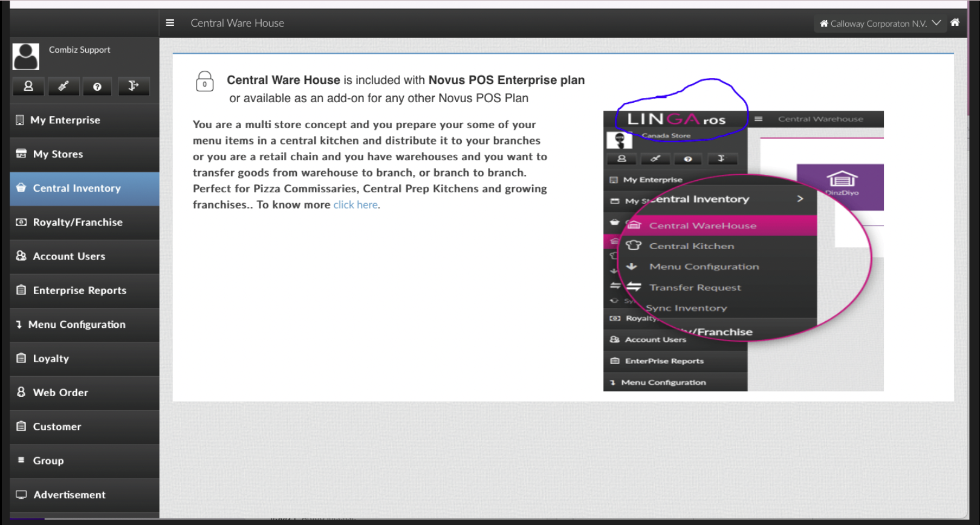This screenshot has height=525, width=980.
Task: Click the Web Order person icon
Action: (21, 392)
